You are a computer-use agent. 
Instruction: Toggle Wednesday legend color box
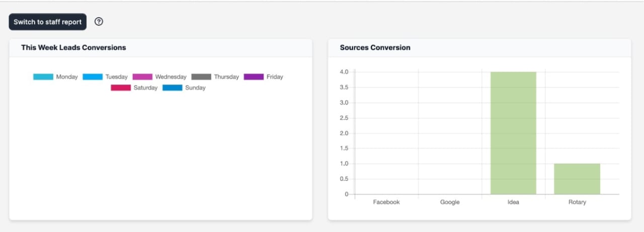pos(142,77)
